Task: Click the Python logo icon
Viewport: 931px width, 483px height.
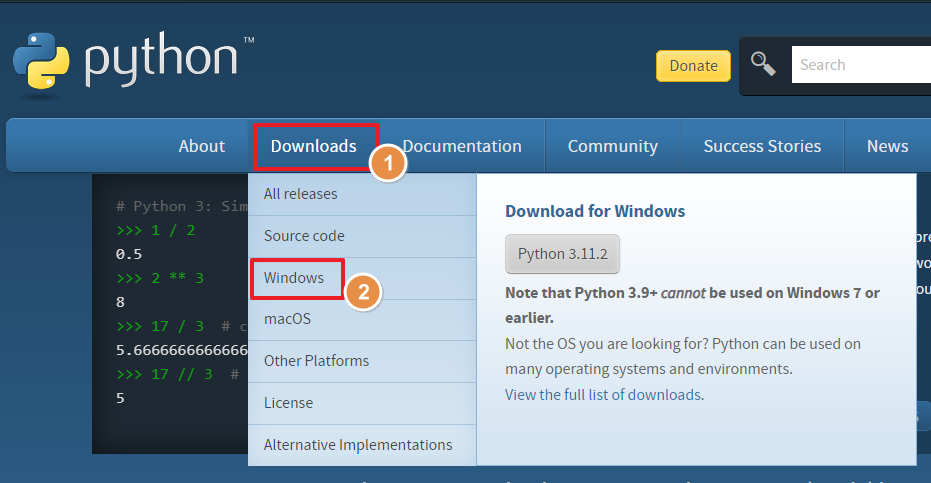Action: click(41, 61)
